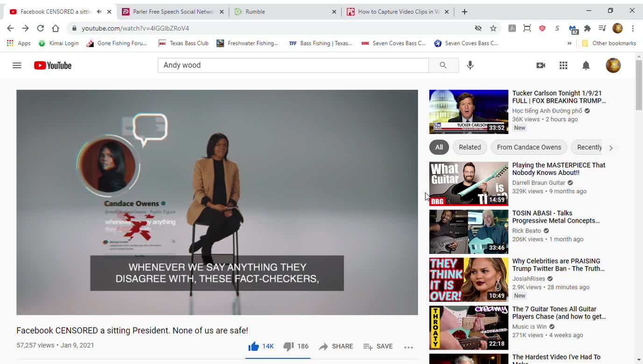Image resolution: width=643 pixels, height=364 pixels.
Task: Show more bookmarks with the double chevron
Action: pyautogui.click(x=569, y=43)
